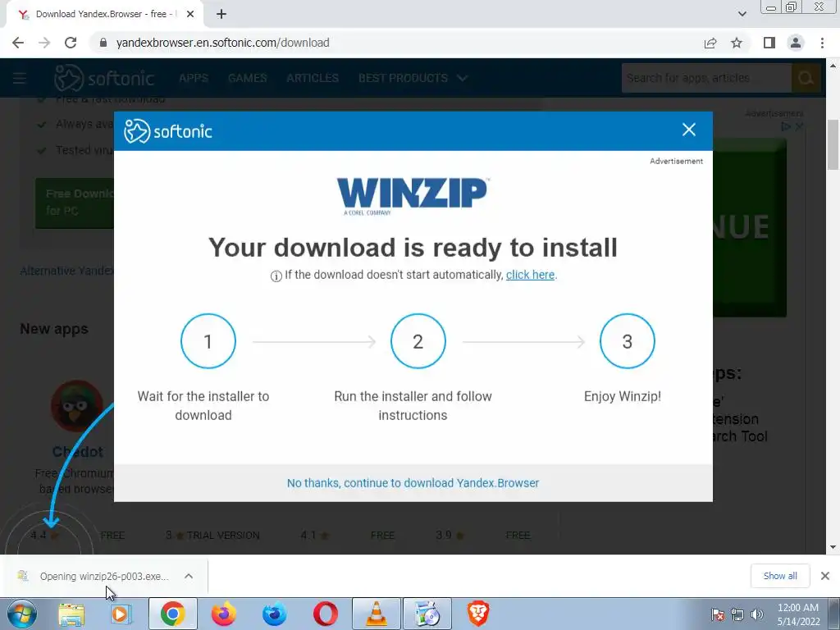Launch VLC media player from taskbar
The image size is (840, 630).
tap(377, 614)
